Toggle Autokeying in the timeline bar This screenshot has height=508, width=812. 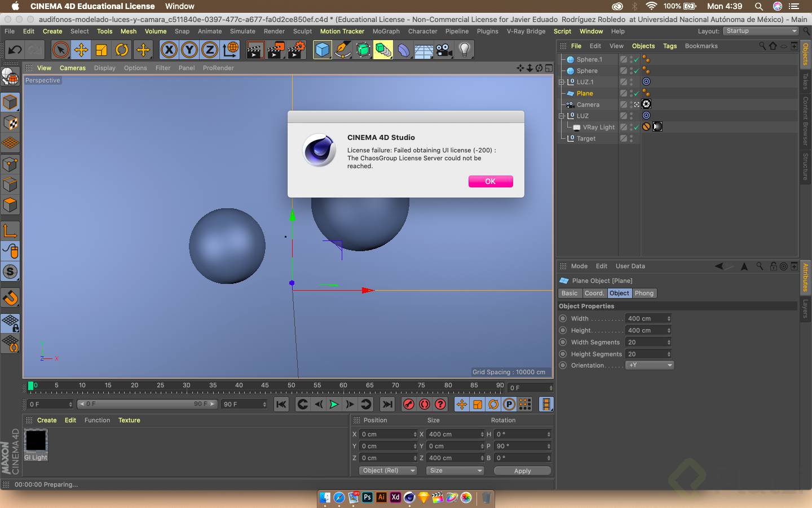tap(425, 404)
